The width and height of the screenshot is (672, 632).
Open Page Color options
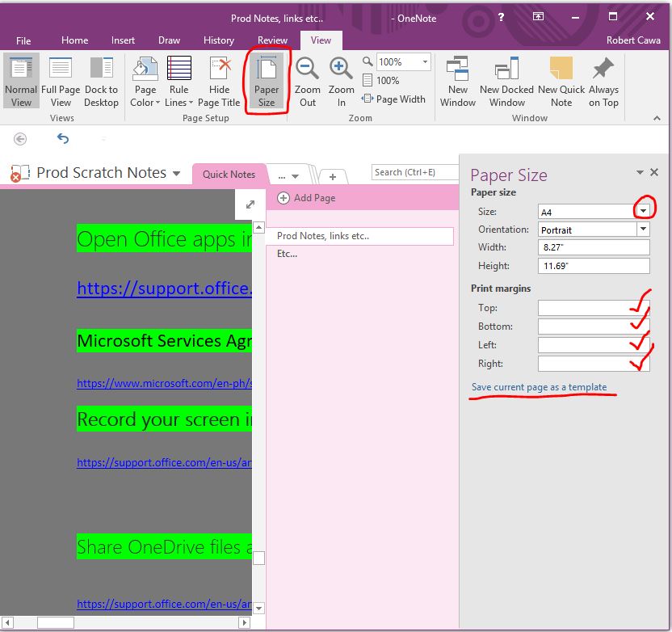coord(145,81)
